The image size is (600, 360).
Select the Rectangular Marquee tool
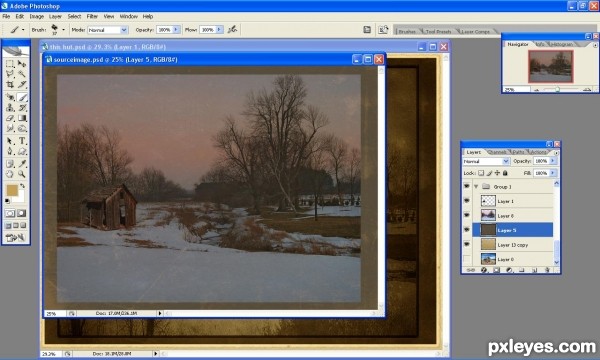(10, 63)
